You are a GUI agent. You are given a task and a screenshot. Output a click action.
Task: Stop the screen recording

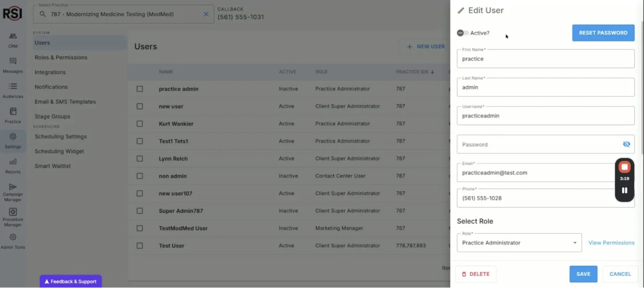[624, 167]
